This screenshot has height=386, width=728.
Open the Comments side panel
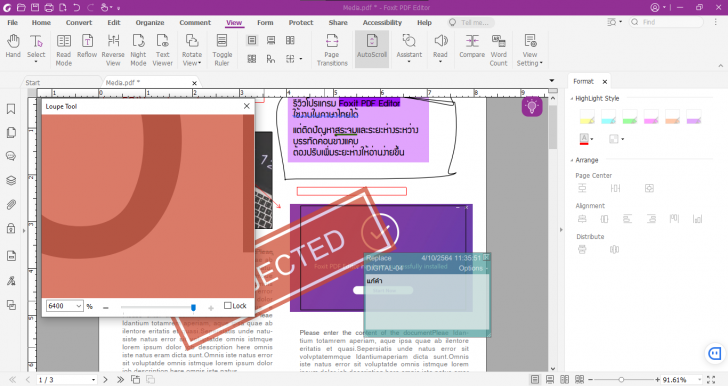click(11, 156)
